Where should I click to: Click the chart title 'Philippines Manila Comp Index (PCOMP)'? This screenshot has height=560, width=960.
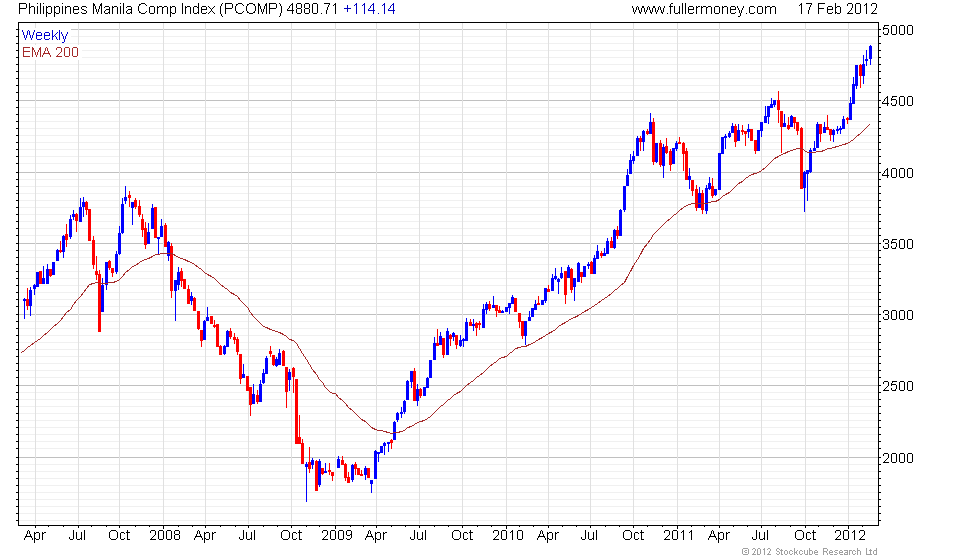point(151,9)
